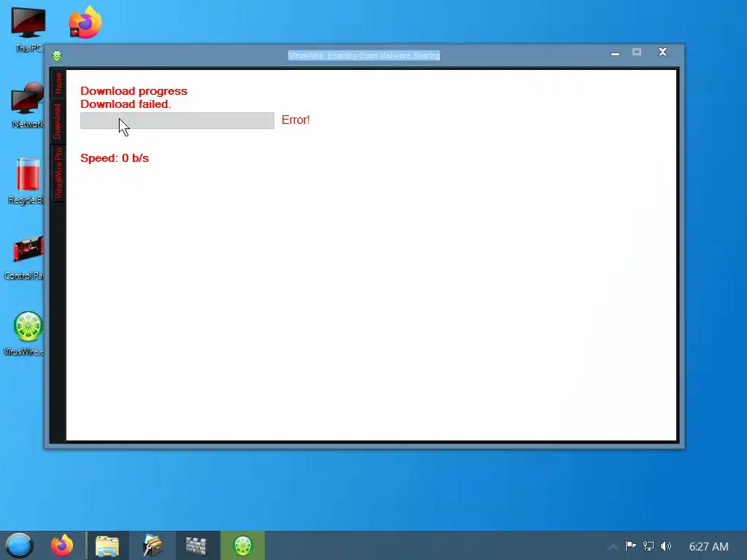
Task: Click the VirusWire lime icon in title bar
Action: (x=57, y=55)
